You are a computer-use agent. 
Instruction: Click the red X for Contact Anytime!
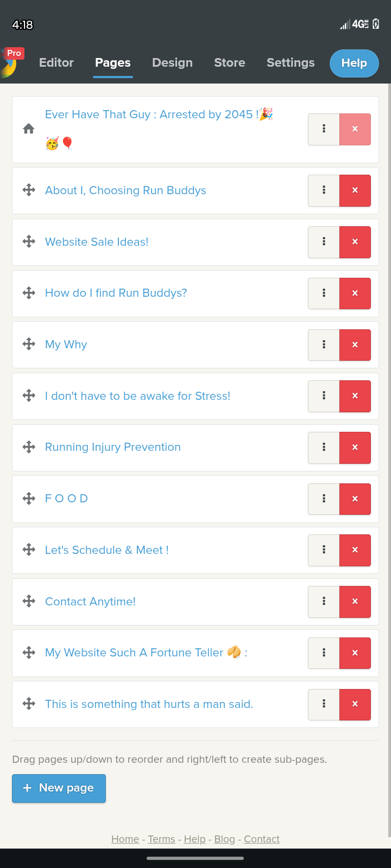355,602
